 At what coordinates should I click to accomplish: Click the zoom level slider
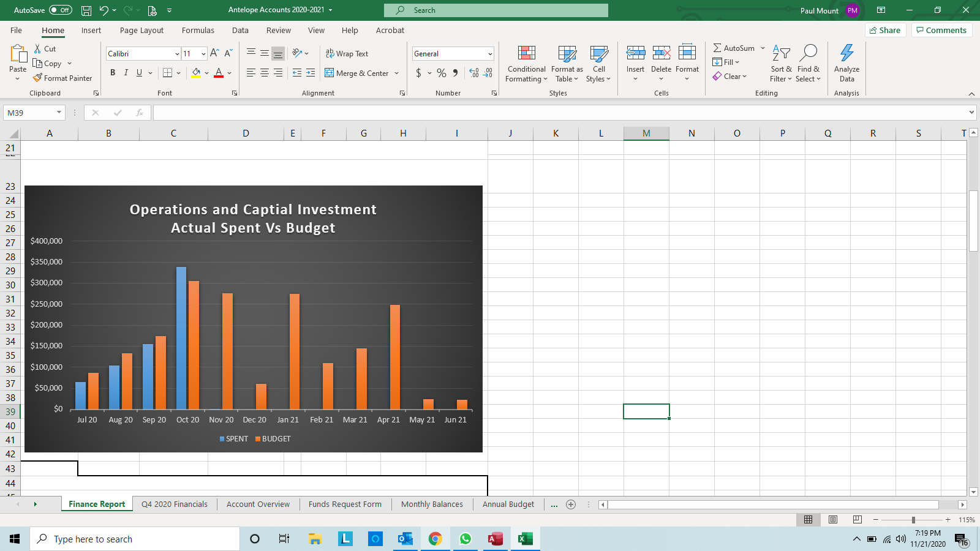pyautogui.click(x=913, y=520)
